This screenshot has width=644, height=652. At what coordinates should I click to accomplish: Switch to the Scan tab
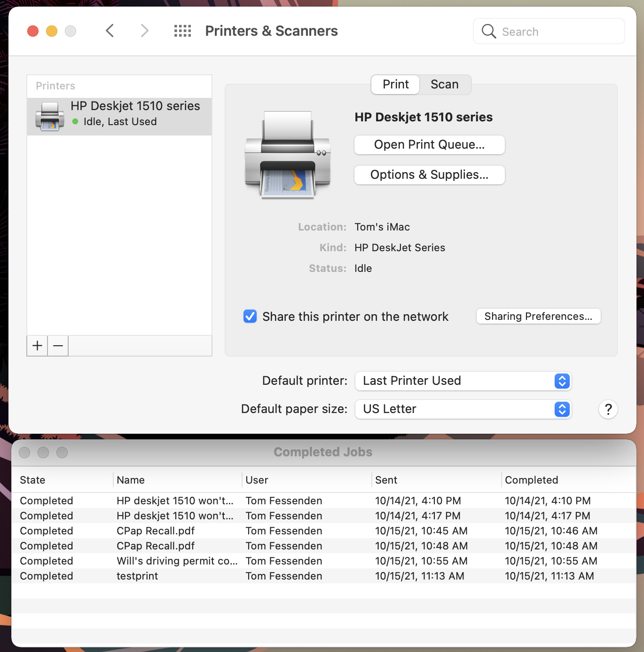[x=445, y=85]
